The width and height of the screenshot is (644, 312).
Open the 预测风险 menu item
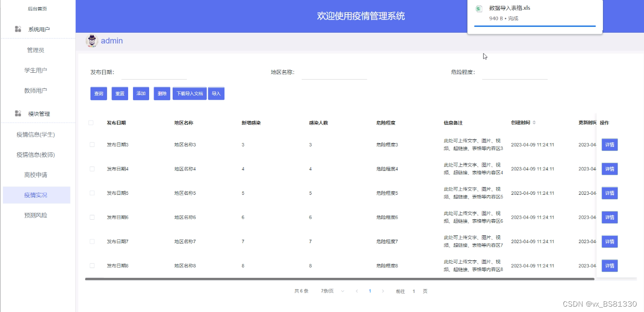[x=36, y=215]
